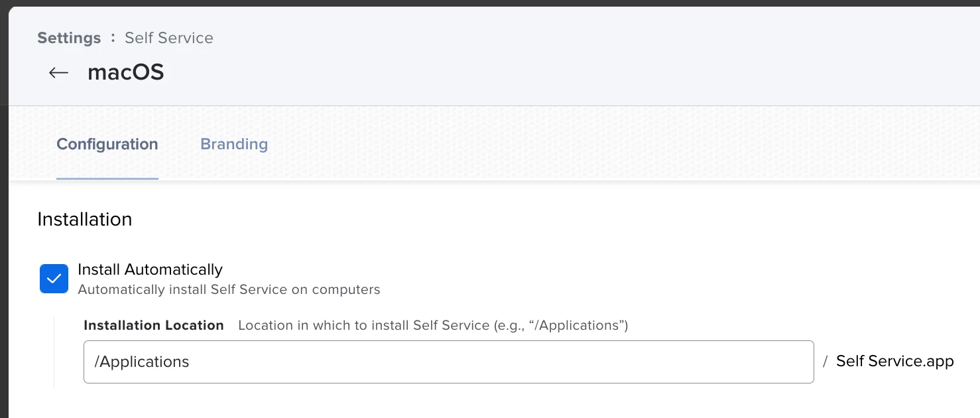980x418 pixels.
Task: Switch to the Branding tab
Action: (x=234, y=144)
